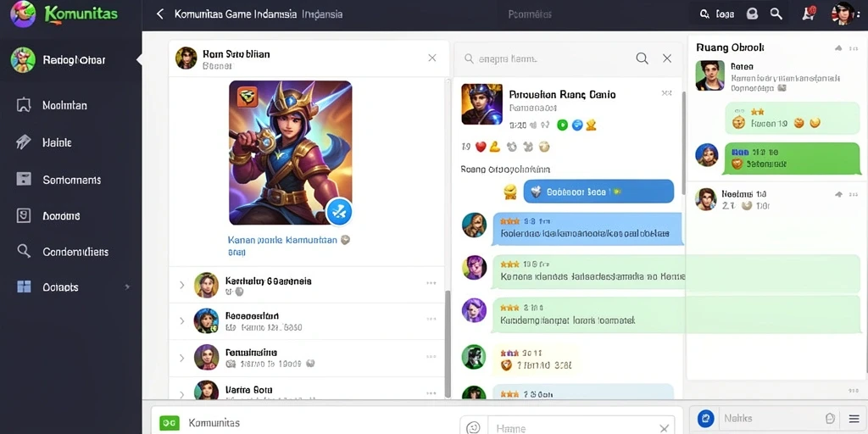Click the yellow reaction beside the heart
The height and width of the screenshot is (434, 868).
[x=494, y=147]
